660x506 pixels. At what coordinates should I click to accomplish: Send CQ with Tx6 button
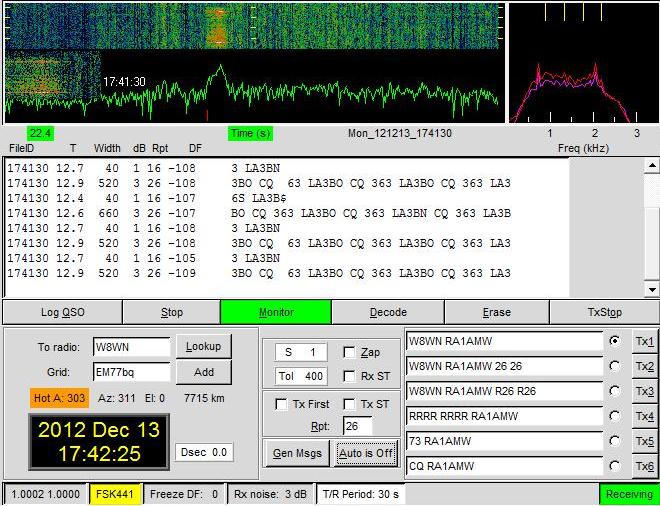(644, 466)
